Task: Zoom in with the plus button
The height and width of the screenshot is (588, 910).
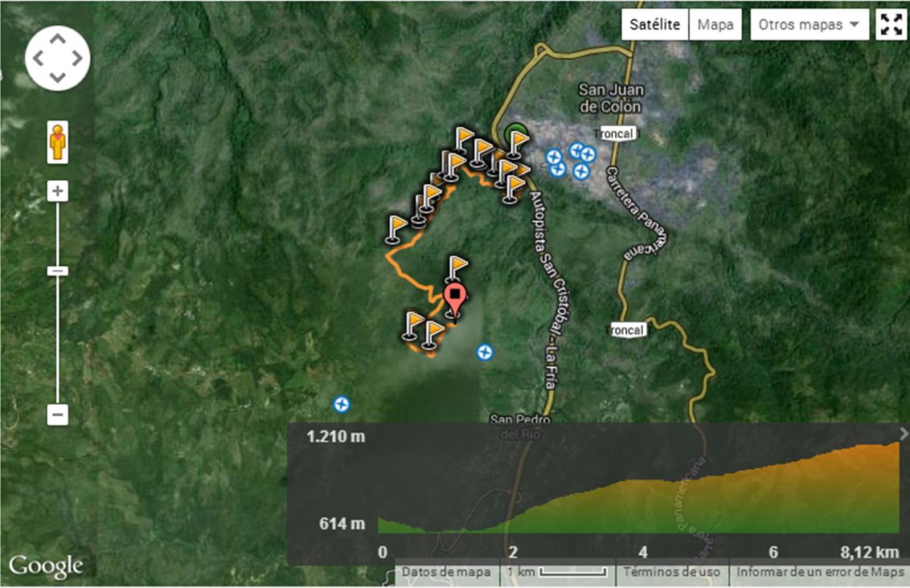Action: click(57, 191)
